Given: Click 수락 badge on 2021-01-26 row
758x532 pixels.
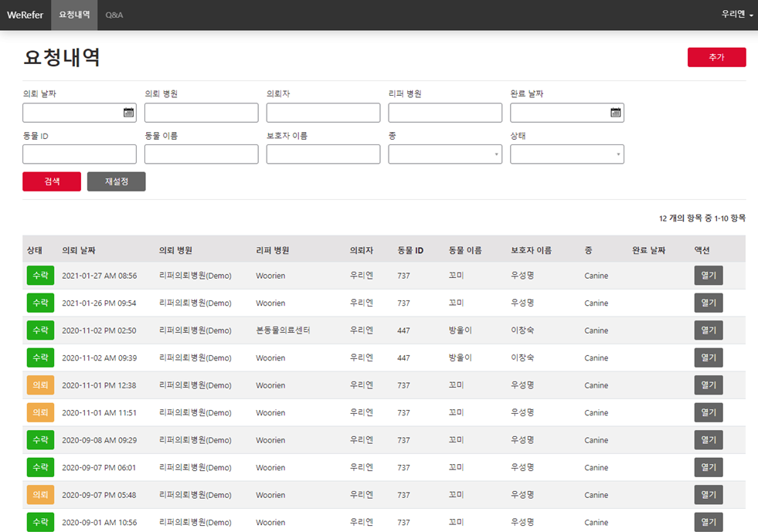Looking at the screenshot, I should (x=40, y=303).
